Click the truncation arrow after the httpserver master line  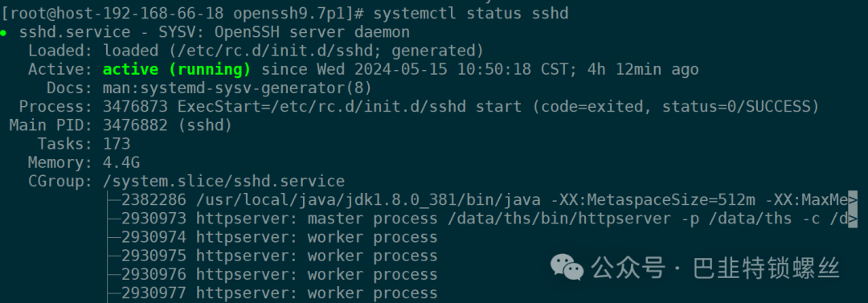click(853, 219)
